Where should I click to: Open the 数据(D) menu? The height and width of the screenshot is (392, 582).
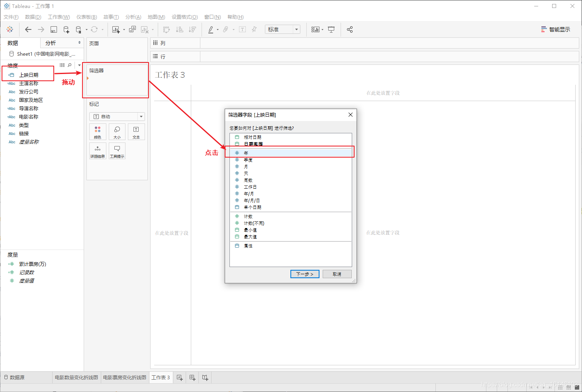click(x=33, y=17)
